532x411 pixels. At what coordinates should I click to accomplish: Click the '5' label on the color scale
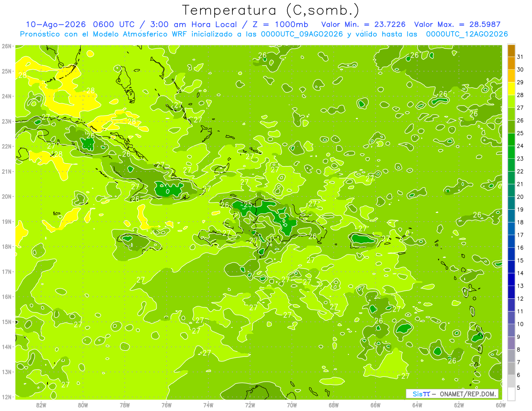pos(519,388)
